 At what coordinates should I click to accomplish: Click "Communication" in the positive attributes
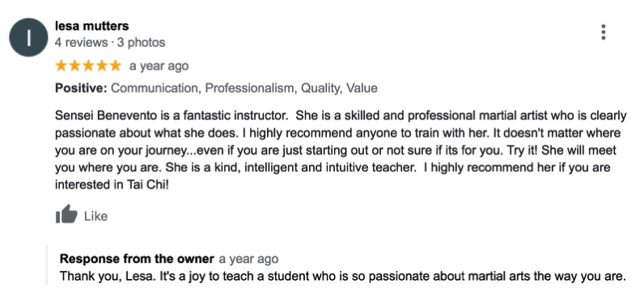(156, 88)
